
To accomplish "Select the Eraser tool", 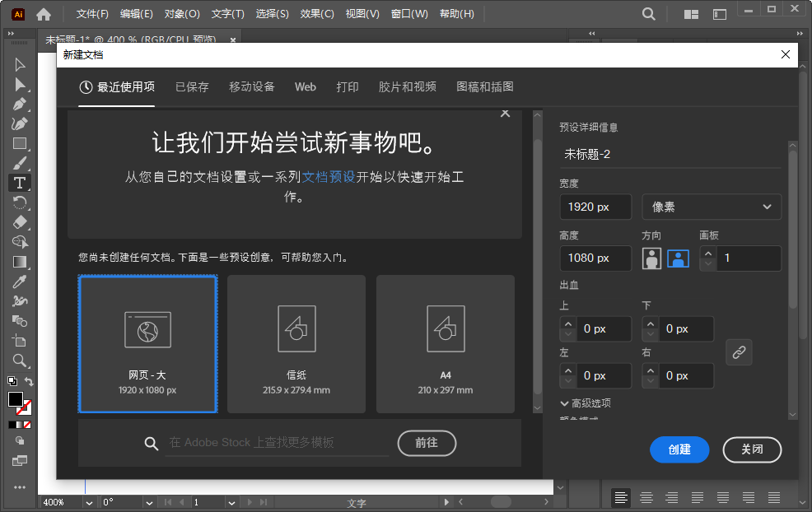I will click(20, 223).
